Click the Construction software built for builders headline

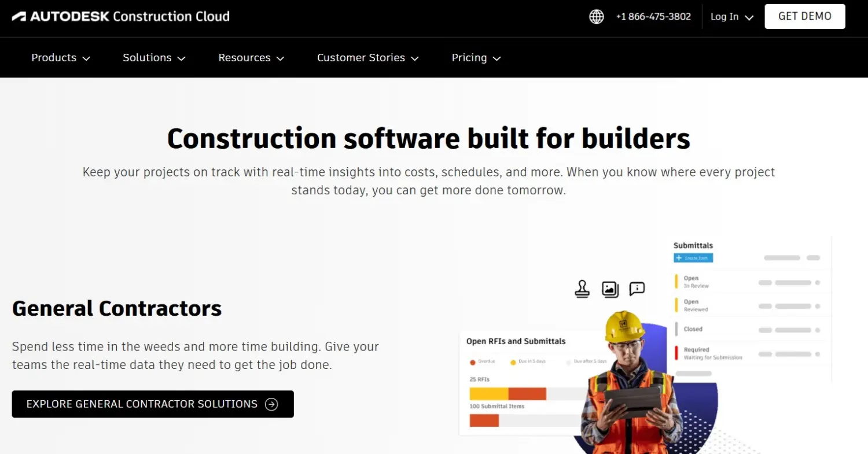[429, 139]
